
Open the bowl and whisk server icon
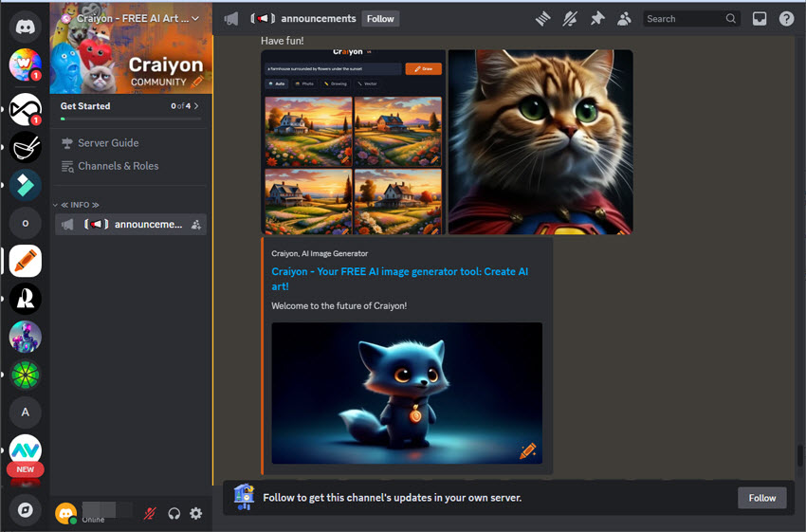[x=25, y=148]
